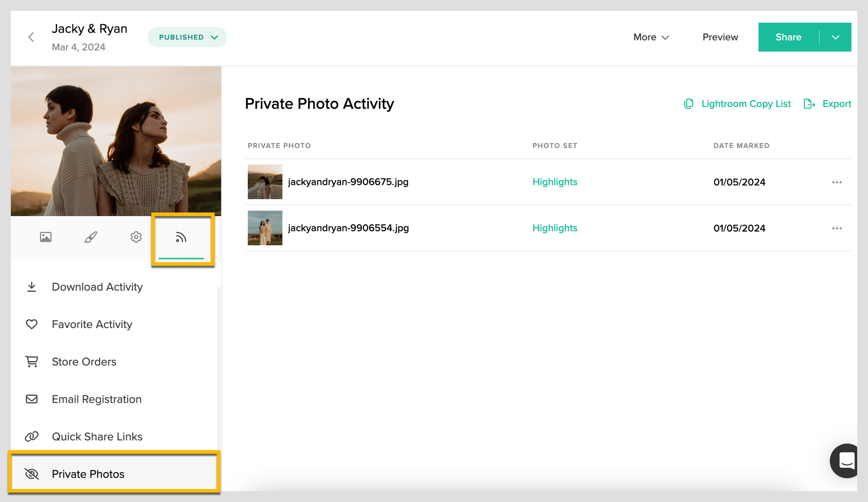Viewport: 868px width, 502px height.
Task: Open options menu for jackyandryan-9906554.jpg
Action: coord(837,228)
